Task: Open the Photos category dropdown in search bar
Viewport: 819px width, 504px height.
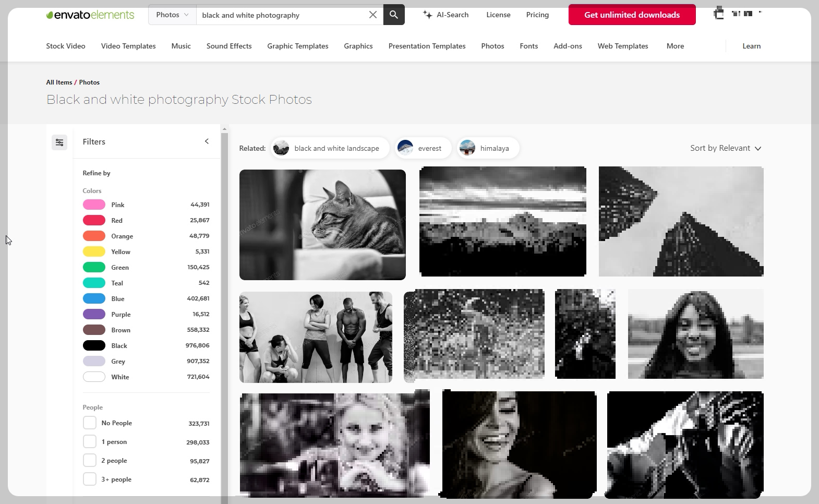Action: [172, 15]
